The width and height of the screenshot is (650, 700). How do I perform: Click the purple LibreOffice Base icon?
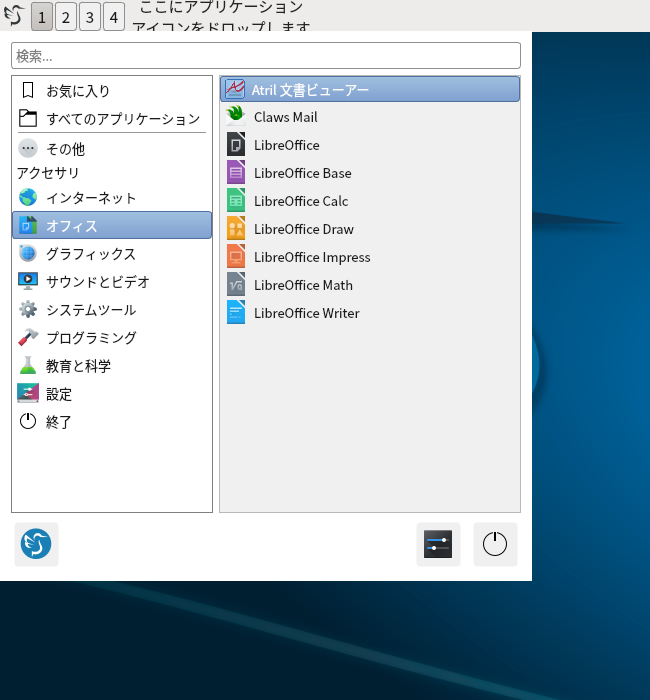tap(236, 172)
